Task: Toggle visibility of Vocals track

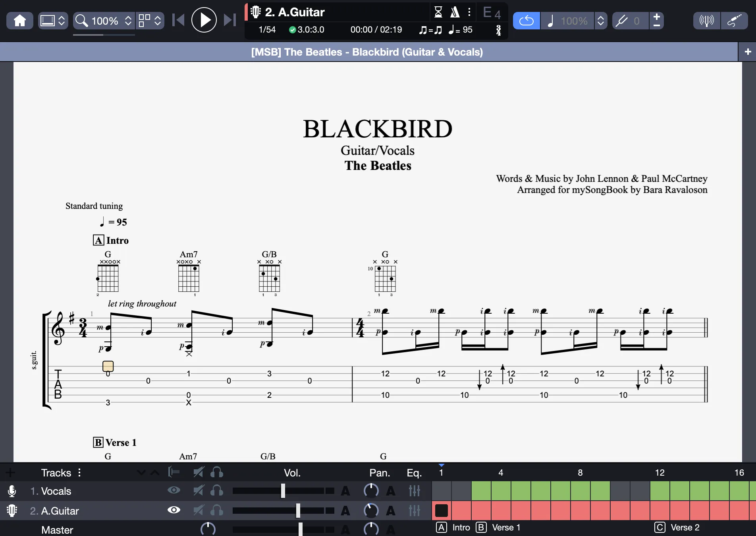Action: pos(174,490)
